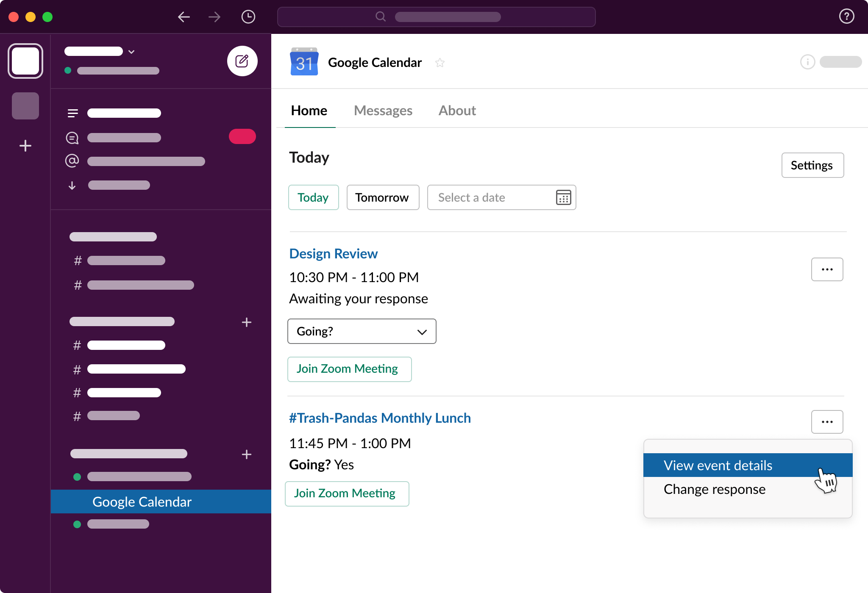868x593 pixels.
Task: Click the compose new message icon
Action: pos(241,62)
